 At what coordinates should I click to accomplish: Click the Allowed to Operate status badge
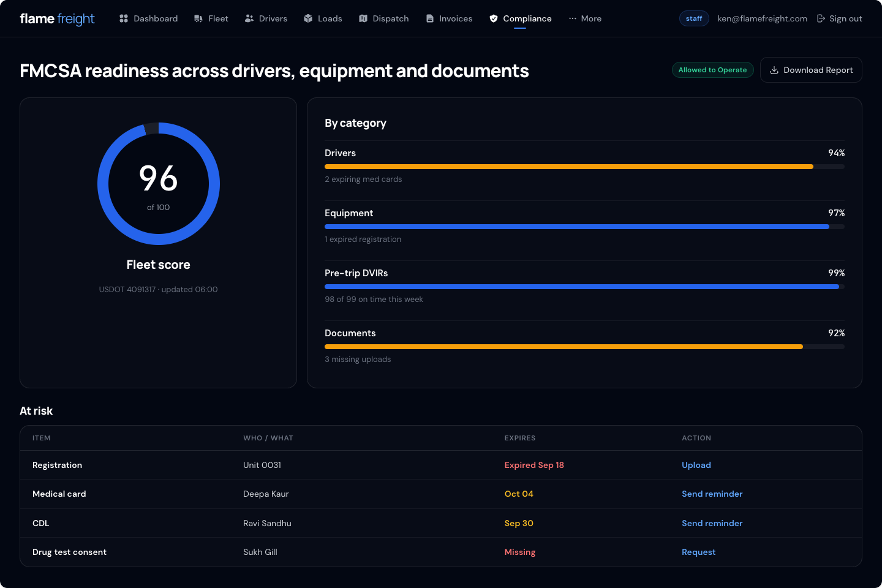click(712, 70)
